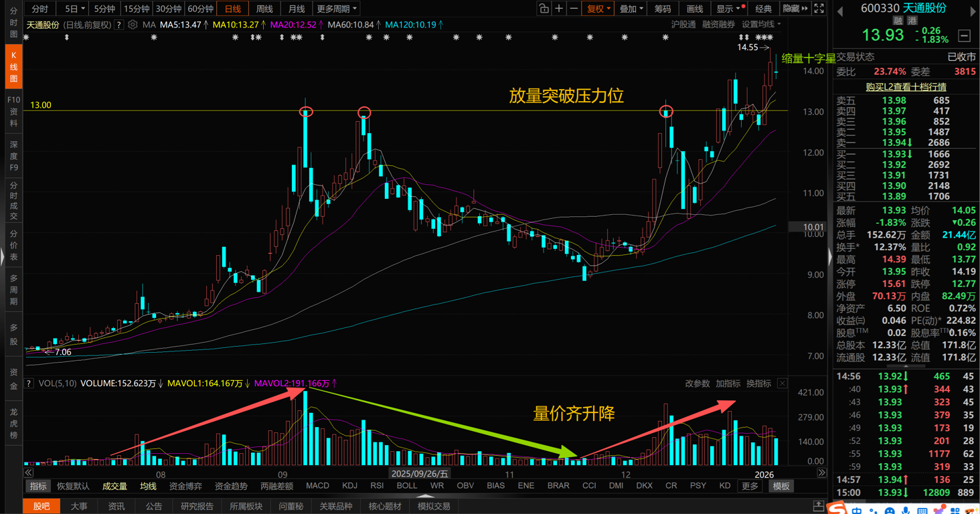The height and width of the screenshot is (514, 980).
Task: Open K线图 in left sidebar
Action: click(13, 67)
